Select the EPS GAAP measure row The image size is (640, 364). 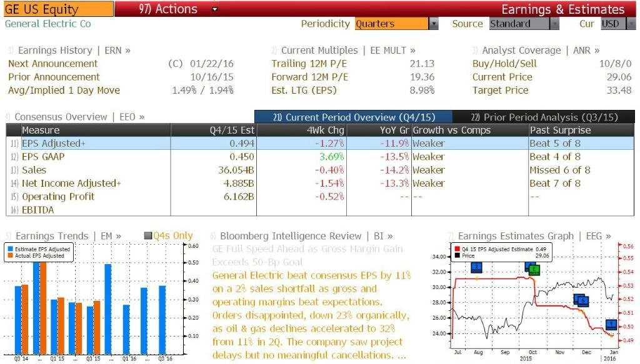tap(320, 157)
